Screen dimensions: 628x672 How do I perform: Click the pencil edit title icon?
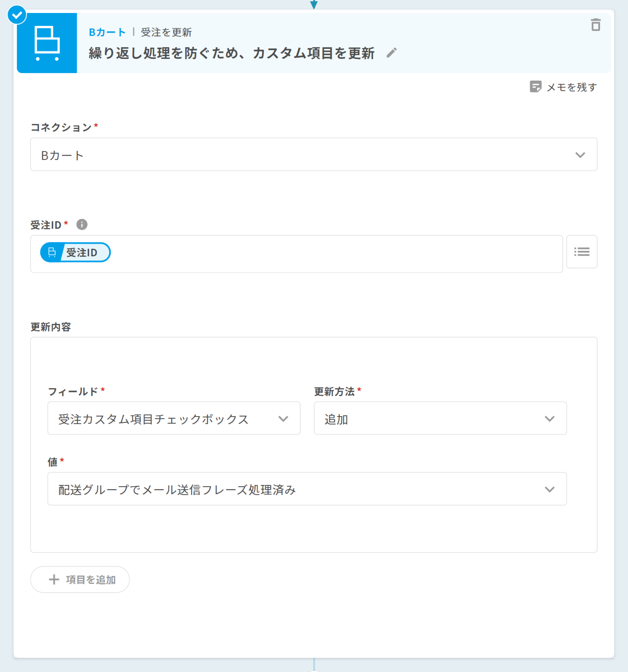click(392, 53)
